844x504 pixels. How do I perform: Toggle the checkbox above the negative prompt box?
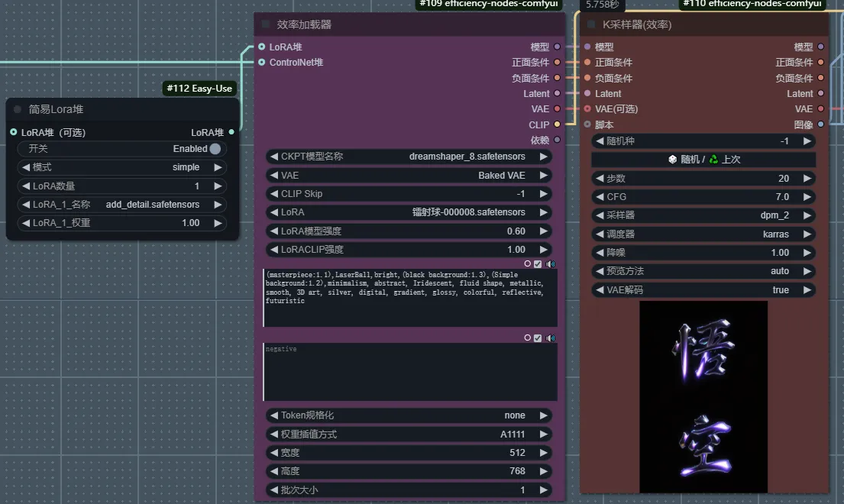click(538, 338)
